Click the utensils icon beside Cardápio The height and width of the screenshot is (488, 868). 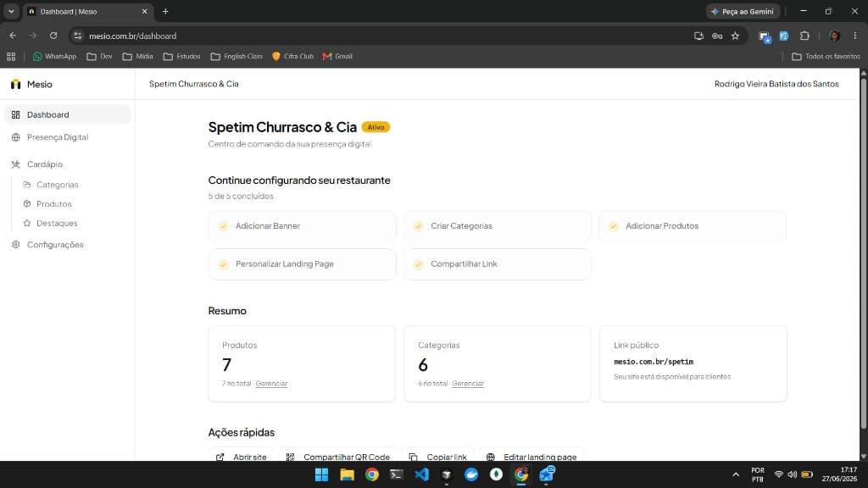(x=15, y=164)
